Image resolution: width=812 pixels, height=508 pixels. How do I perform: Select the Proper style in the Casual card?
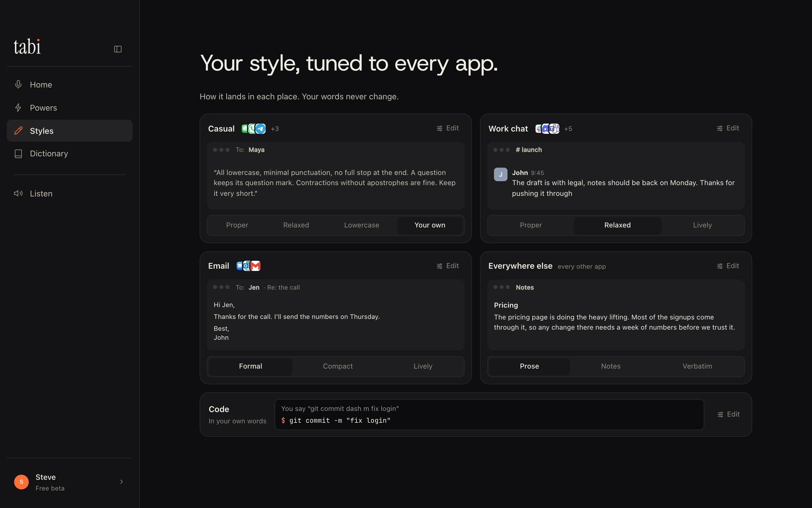[237, 225]
